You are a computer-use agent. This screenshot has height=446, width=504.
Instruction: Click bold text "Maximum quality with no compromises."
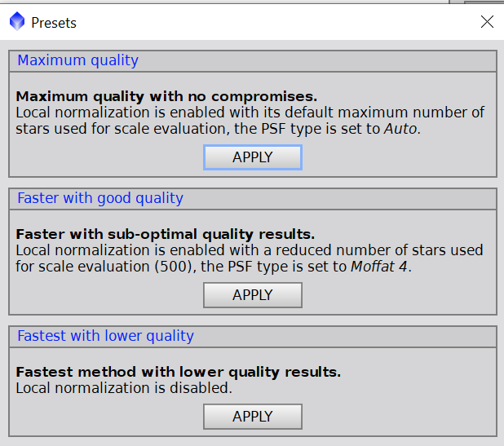(x=166, y=96)
